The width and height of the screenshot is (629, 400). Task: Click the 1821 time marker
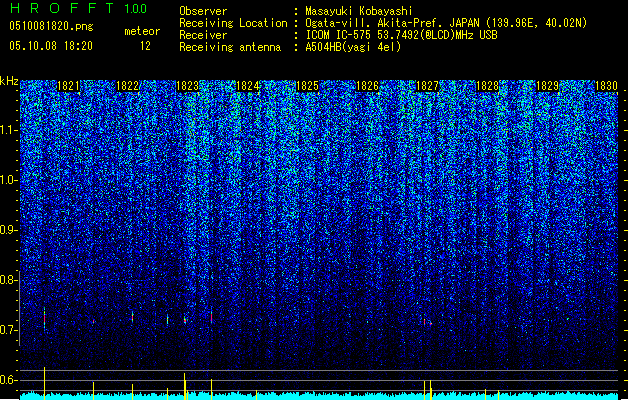[69, 86]
